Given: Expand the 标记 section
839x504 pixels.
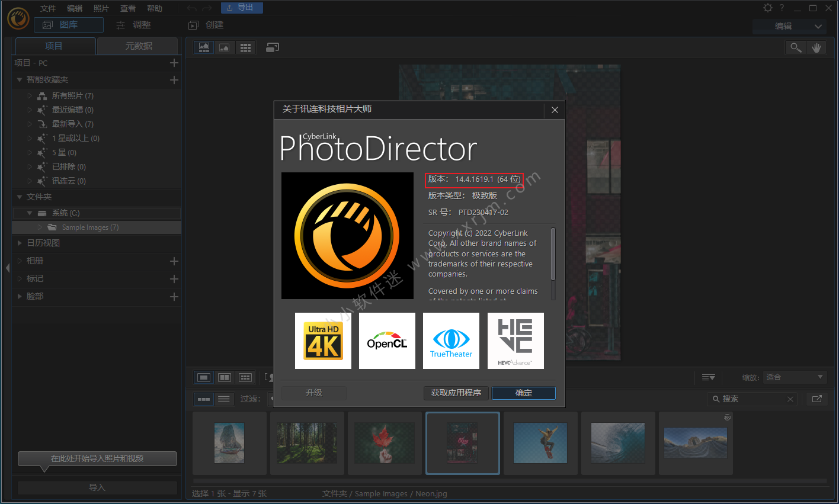Looking at the screenshot, I should point(20,278).
